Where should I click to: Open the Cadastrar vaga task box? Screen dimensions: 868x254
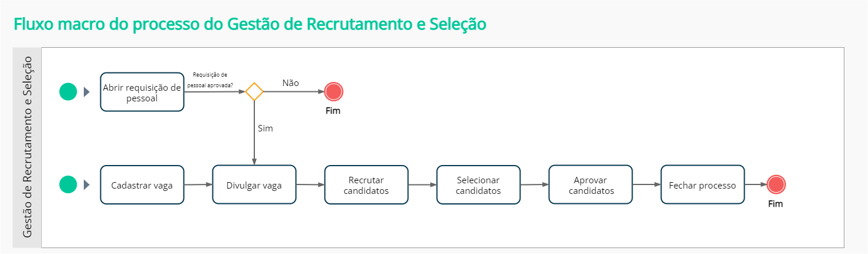tap(142, 185)
